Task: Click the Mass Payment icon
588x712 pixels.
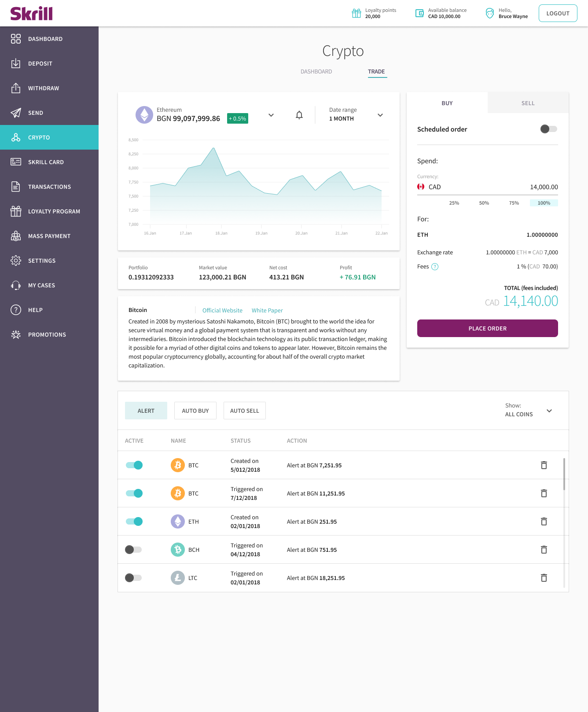Action: pos(16,236)
